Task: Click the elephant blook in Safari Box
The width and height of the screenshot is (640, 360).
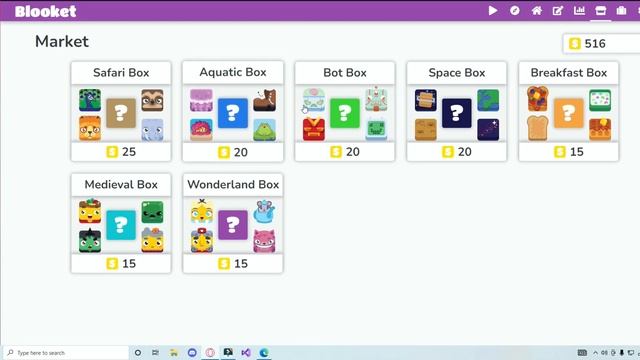Action: 152,130
